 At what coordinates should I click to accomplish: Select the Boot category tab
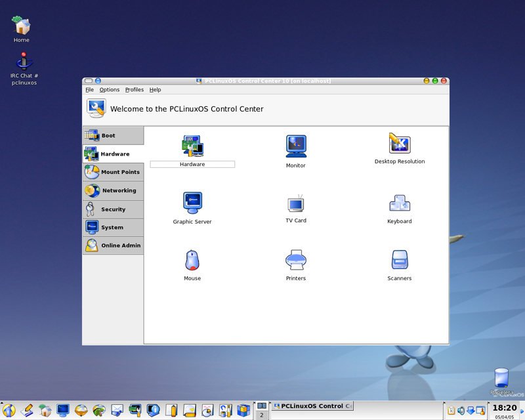113,135
